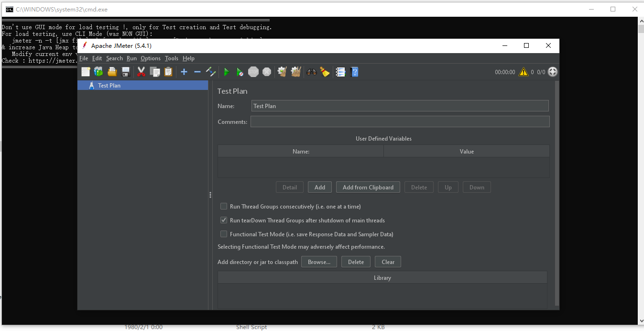Click the Name input field
644x331 pixels.
(400, 106)
